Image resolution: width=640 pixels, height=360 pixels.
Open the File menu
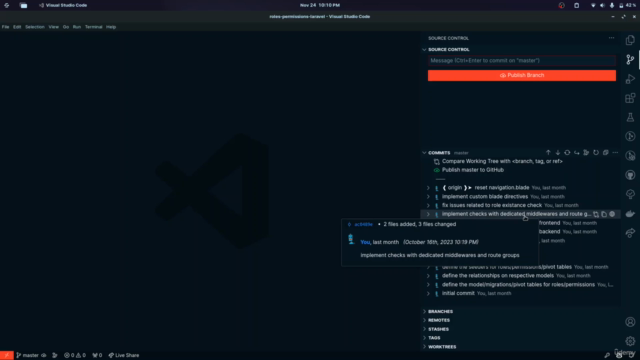click(5, 27)
